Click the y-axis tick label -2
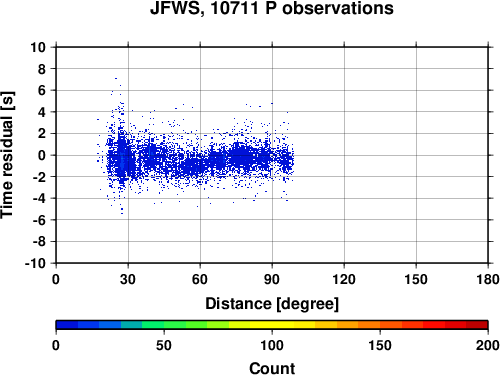500x375 pixels. point(39,177)
